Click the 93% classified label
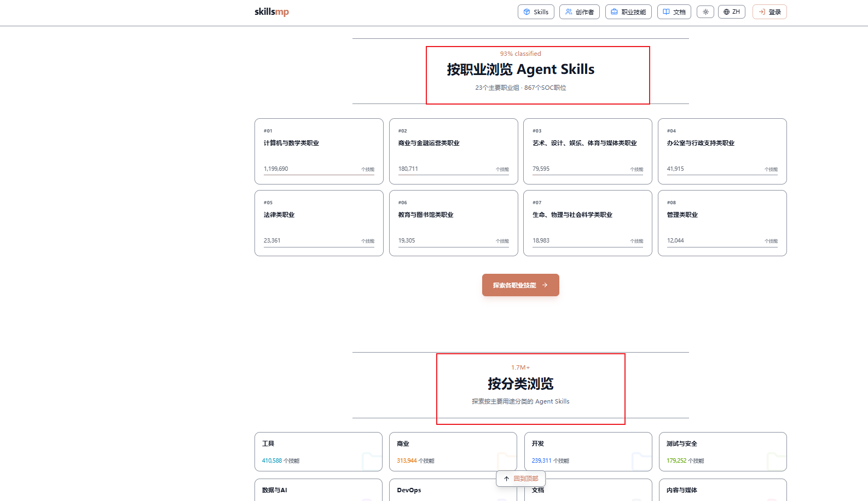Viewport: 868px width, 501px height. (520, 54)
